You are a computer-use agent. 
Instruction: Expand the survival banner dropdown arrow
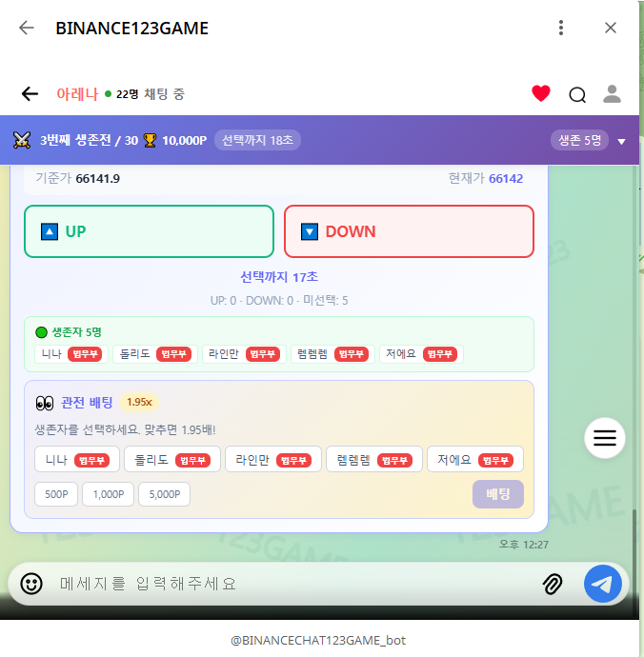(x=621, y=141)
